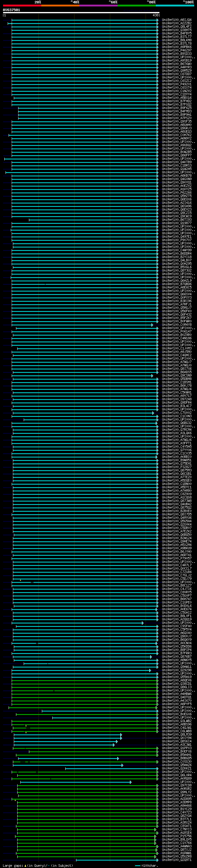Select label UniRef100_Q9GRJ3
This screenshot has width=197, height=868.
coord(176,128)
